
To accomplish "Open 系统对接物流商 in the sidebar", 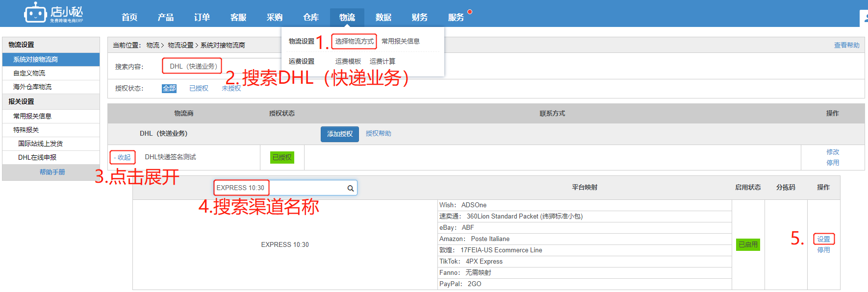I will coord(51,59).
